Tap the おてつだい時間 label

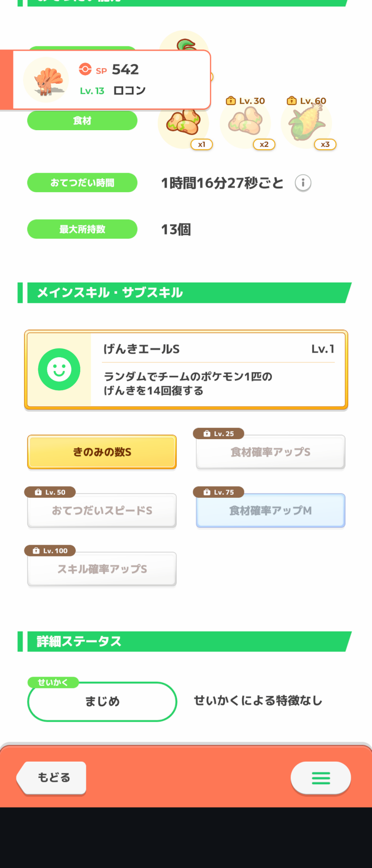[82, 183]
